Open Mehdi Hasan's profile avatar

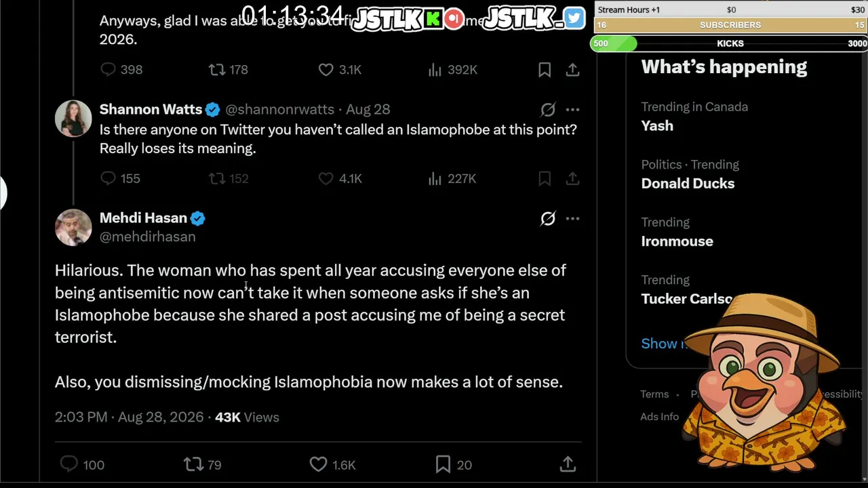73,227
